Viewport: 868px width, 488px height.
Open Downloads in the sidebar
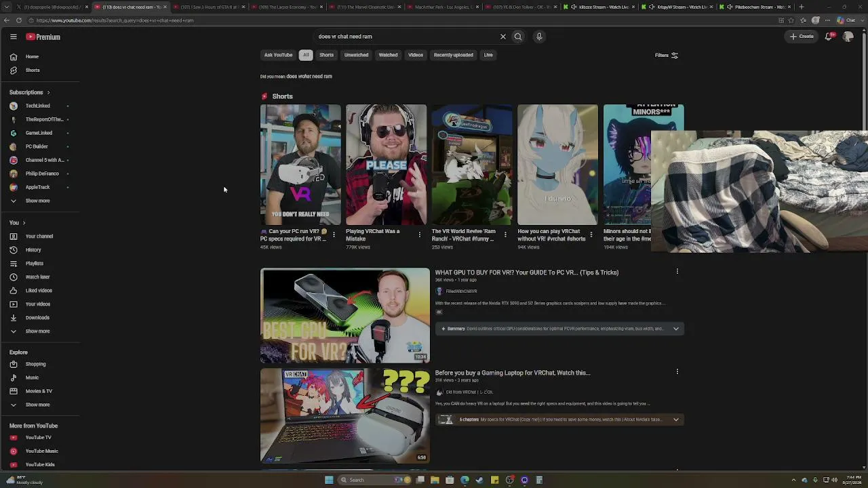37,318
